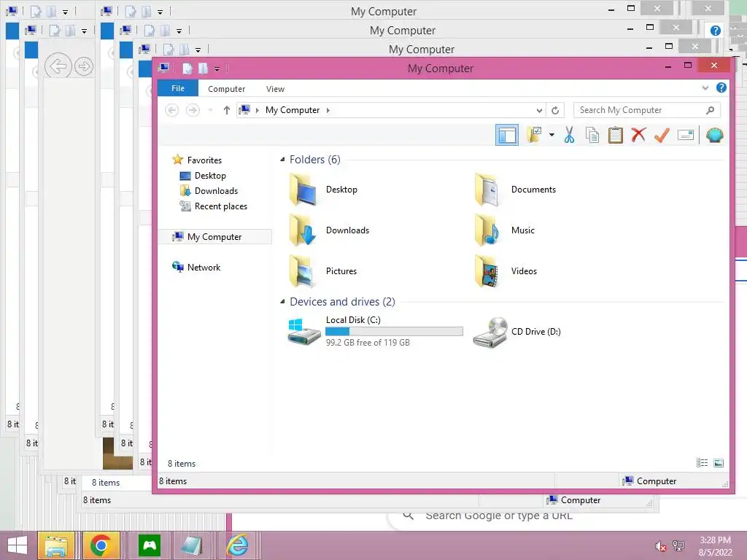This screenshot has height=560, width=747.
Task: Go back with the Back arrow
Action: pyautogui.click(x=171, y=110)
